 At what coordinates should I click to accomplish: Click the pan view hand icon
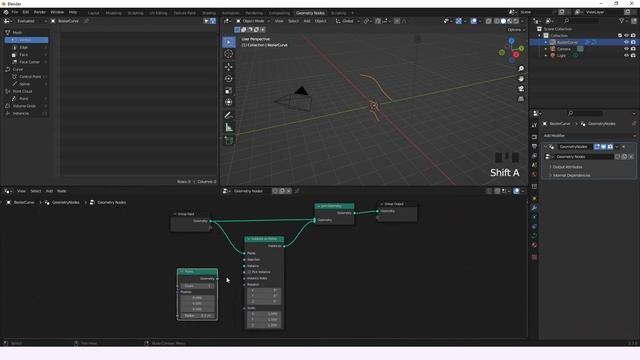pos(521,79)
